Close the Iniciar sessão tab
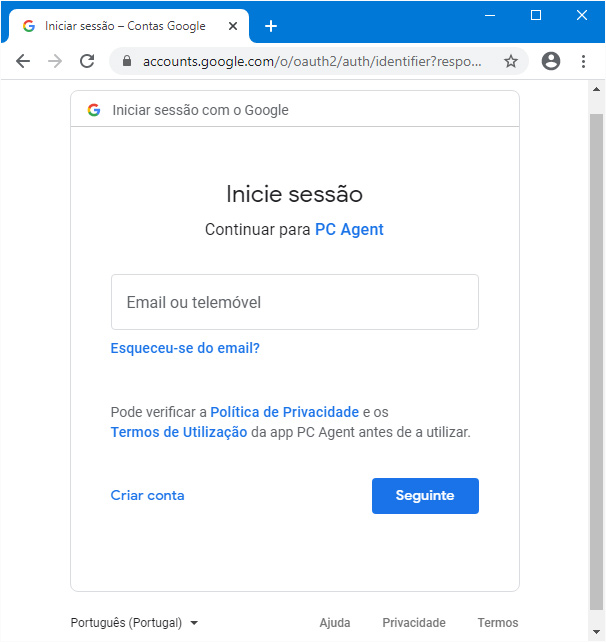 point(233,26)
